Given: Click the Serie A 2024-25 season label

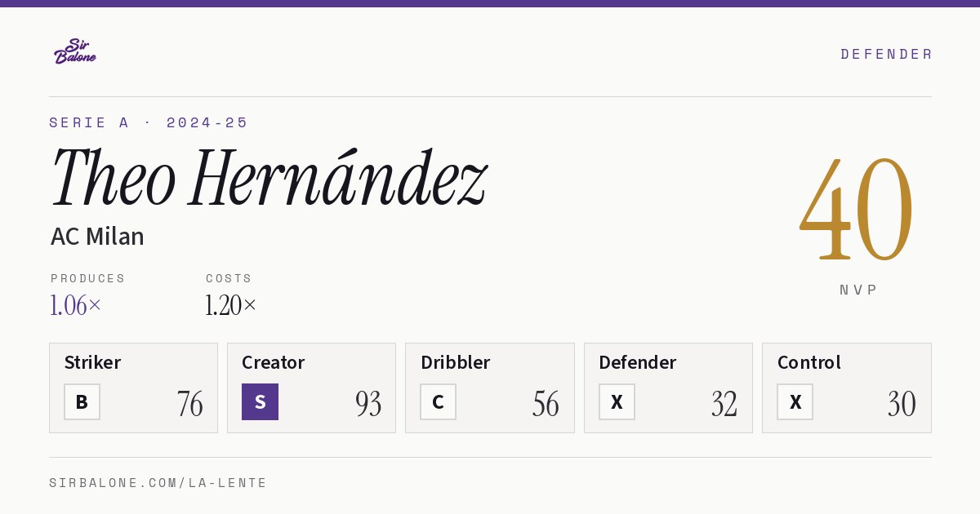Looking at the screenshot, I should (149, 122).
